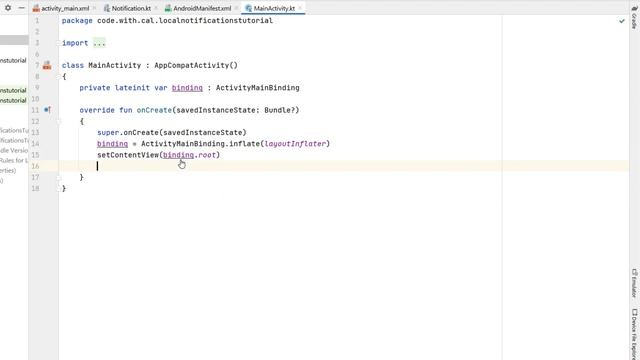Viewport: 640px width, 360px height.
Task: Select 'dle Versio' entry in project panel
Action: pyautogui.click(x=14, y=150)
